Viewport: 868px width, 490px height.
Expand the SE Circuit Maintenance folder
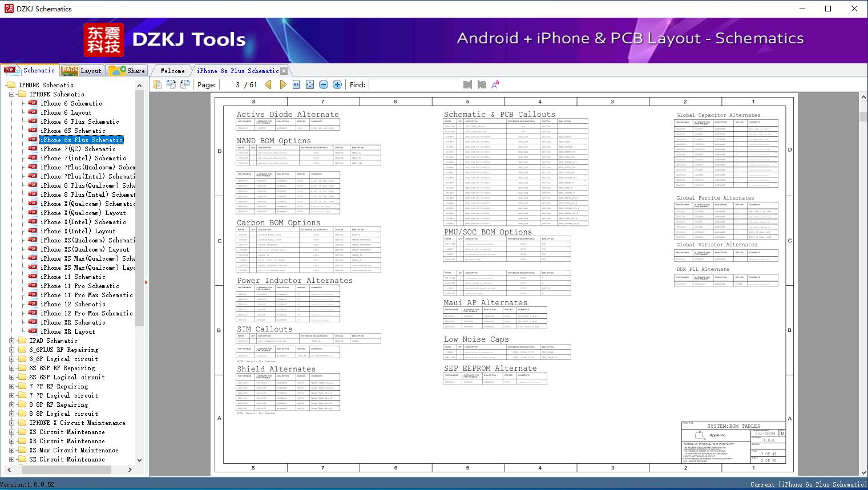click(x=12, y=459)
